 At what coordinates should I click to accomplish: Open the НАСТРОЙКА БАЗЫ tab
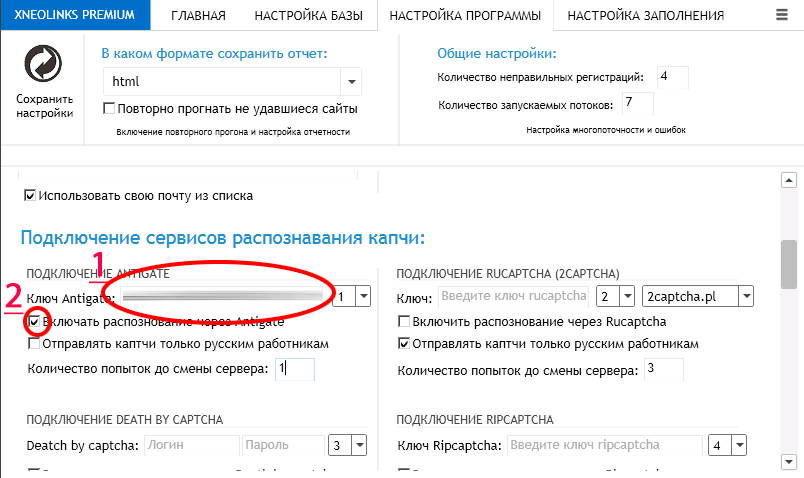tap(309, 15)
